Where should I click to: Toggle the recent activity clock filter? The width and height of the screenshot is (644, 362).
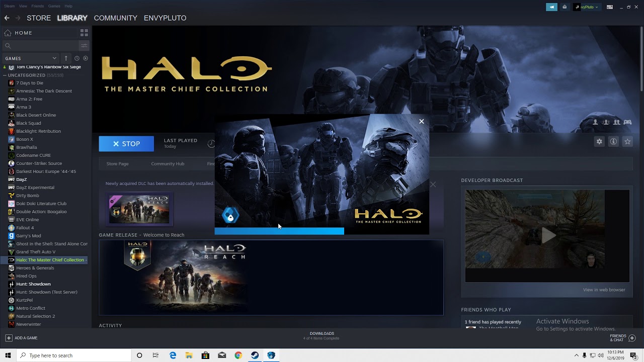click(77, 58)
